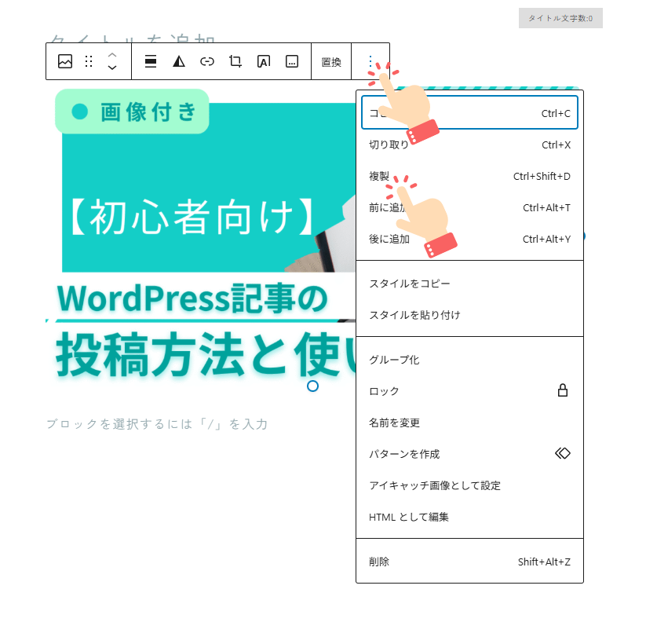
Task: Click the 置換 replace button
Action: (x=331, y=62)
